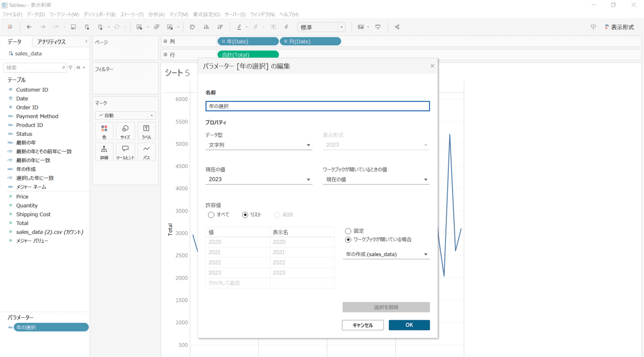Image resolution: width=644 pixels, height=357 pixels.
Task: Click the Detail (詳細) mark card button
Action: point(104,152)
